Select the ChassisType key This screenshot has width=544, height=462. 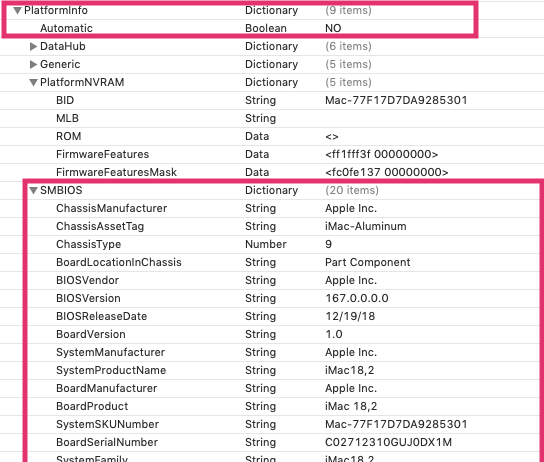(x=88, y=244)
